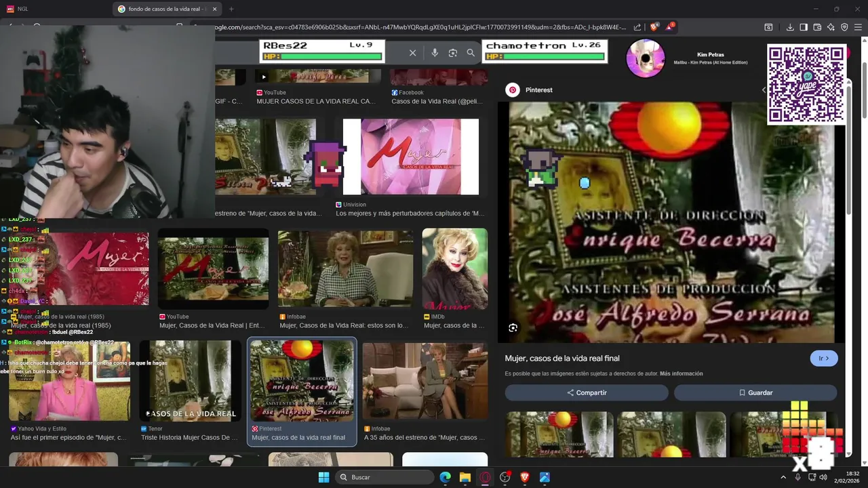Click the tab search icon in toolbar

[x=768, y=27]
